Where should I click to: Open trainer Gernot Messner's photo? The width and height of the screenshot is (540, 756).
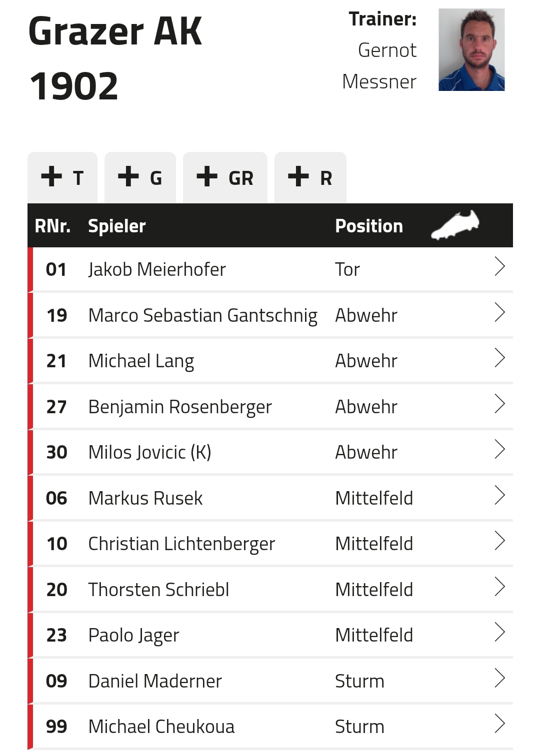tap(471, 49)
